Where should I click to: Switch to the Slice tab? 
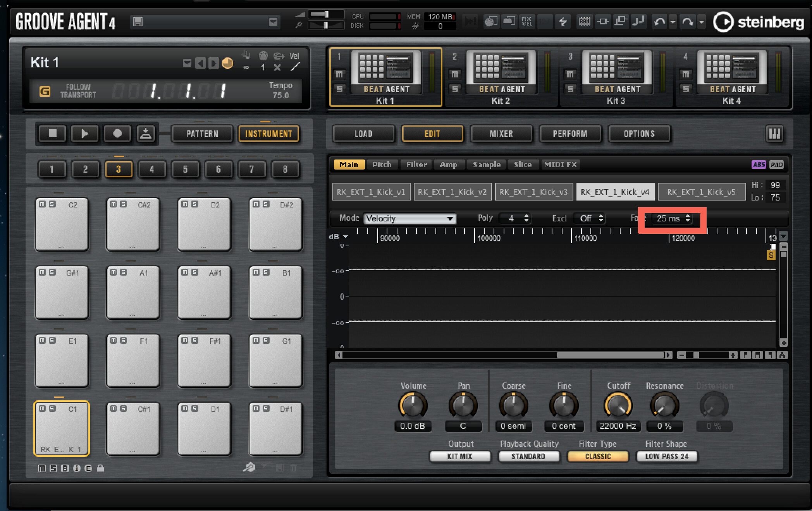click(523, 165)
